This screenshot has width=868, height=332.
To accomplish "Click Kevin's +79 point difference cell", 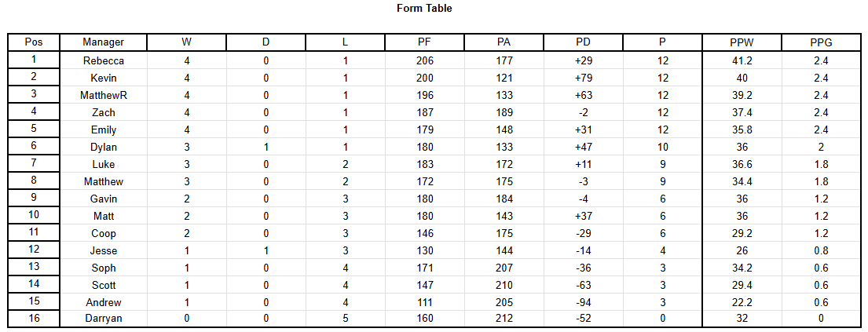I will [x=584, y=78].
